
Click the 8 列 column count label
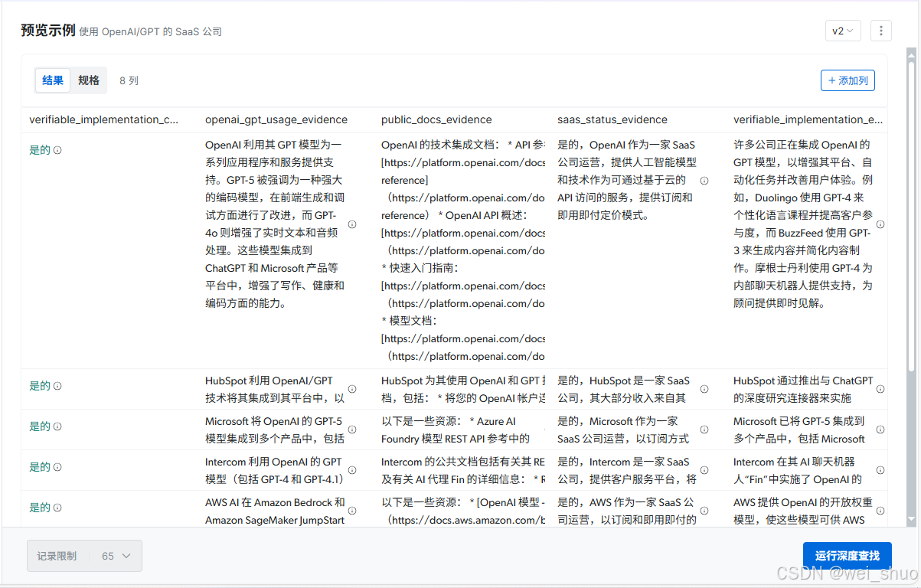pyautogui.click(x=129, y=80)
